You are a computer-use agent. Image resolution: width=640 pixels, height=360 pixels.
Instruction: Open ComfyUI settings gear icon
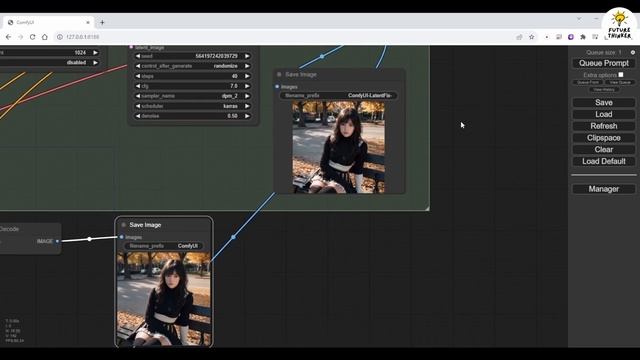pos(633,52)
